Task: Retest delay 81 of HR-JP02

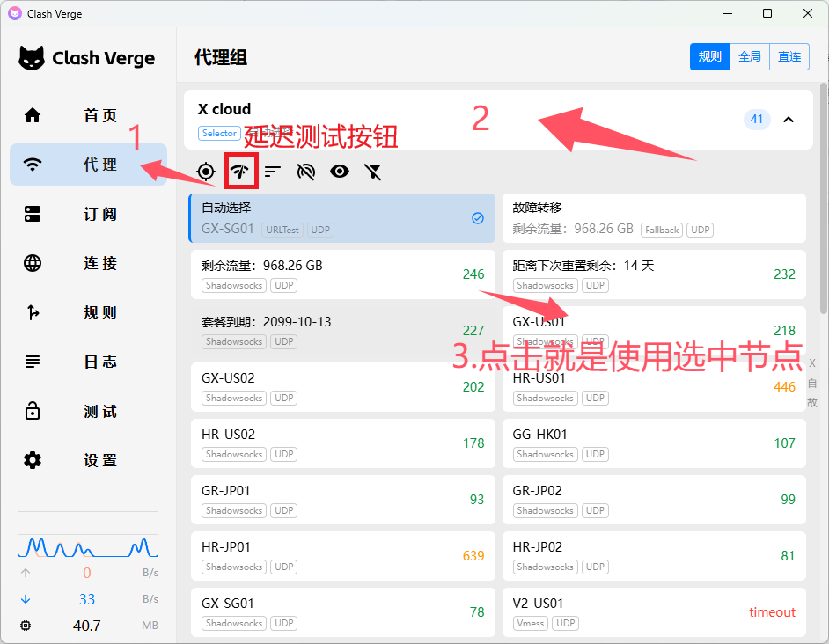Action: (788, 556)
